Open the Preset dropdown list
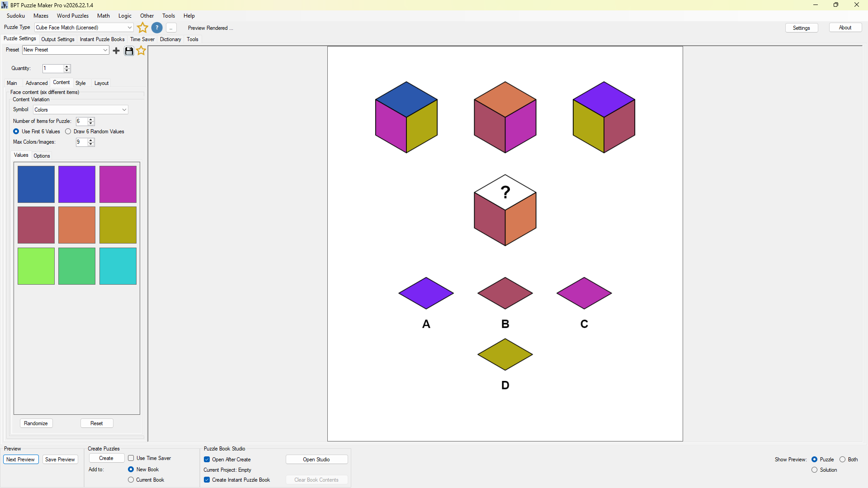The width and height of the screenshot is (868, 488). point(66,50)
